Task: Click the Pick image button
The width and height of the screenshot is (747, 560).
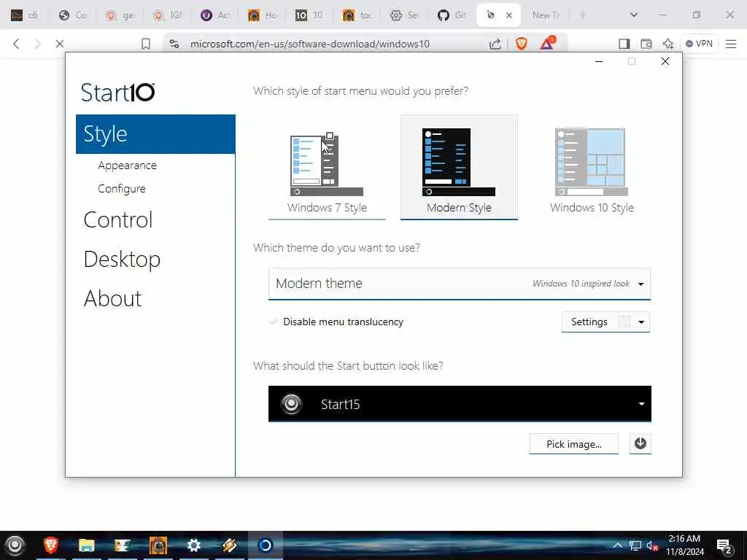Action: point(573,444)
